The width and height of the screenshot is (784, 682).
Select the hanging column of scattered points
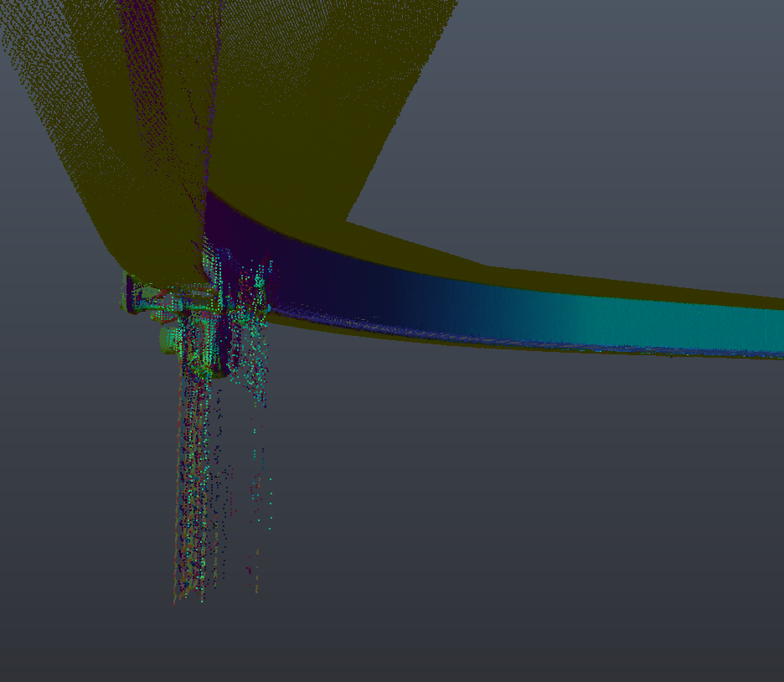(197, 469)
